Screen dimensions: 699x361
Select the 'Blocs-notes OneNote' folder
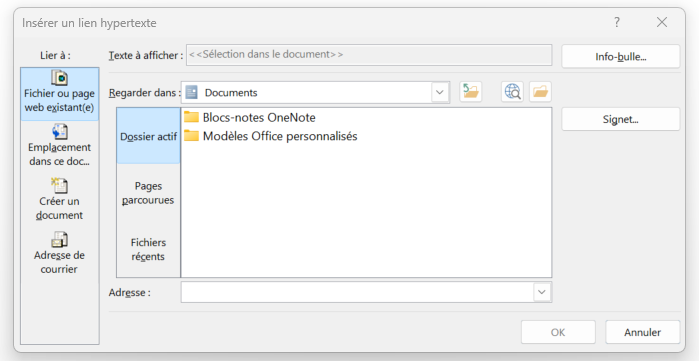pyautogui.click(x=250, y=117)
